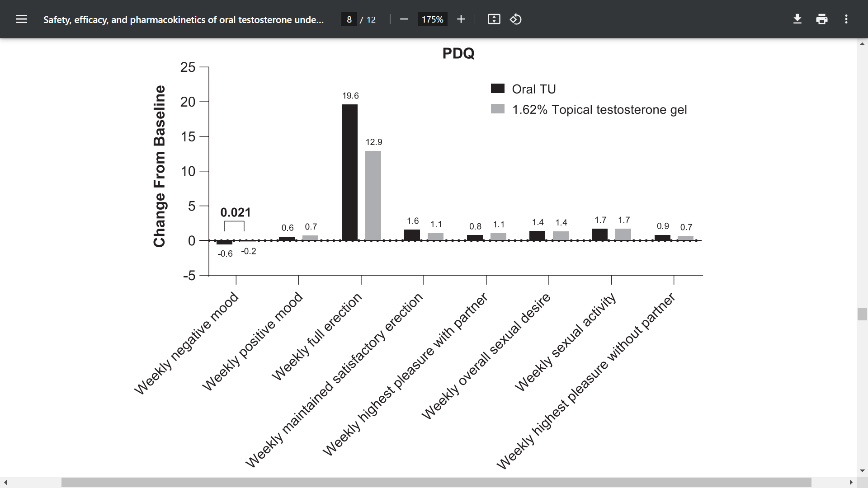Edit the current page number field
The image size is (868, 488).
click(349, 19)
